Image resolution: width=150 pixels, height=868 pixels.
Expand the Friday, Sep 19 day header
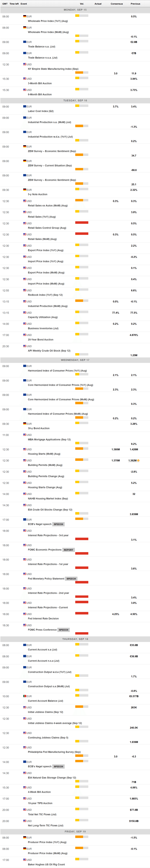click(75, 831)
